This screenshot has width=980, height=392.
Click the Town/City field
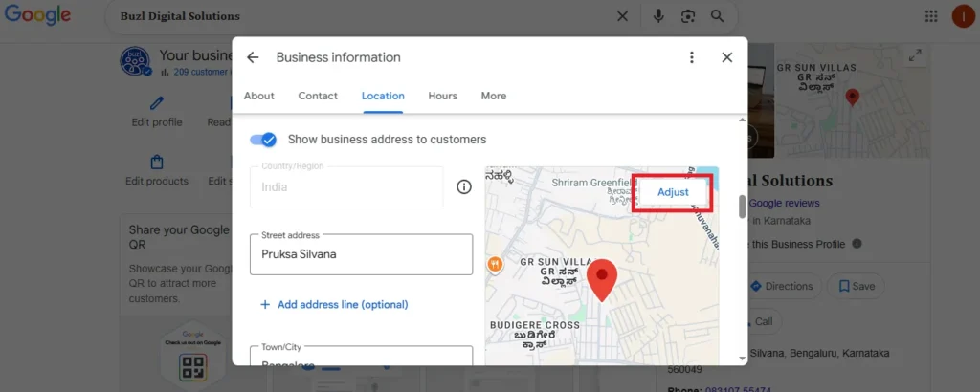coord(361,356)
